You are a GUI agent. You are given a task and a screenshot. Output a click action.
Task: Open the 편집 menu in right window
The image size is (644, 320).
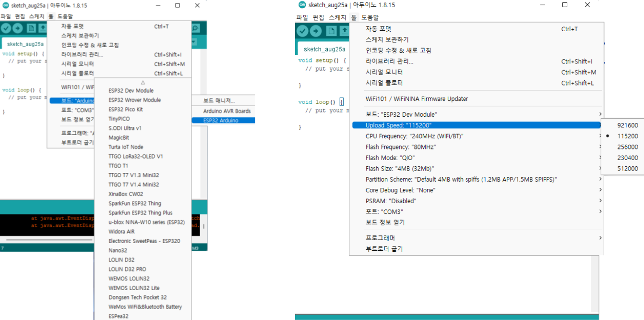pos(319,17)
